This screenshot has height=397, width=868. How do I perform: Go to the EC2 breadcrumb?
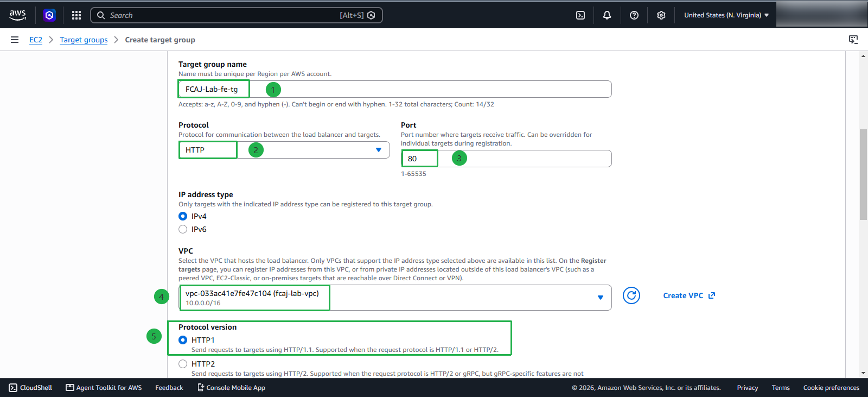36,40
